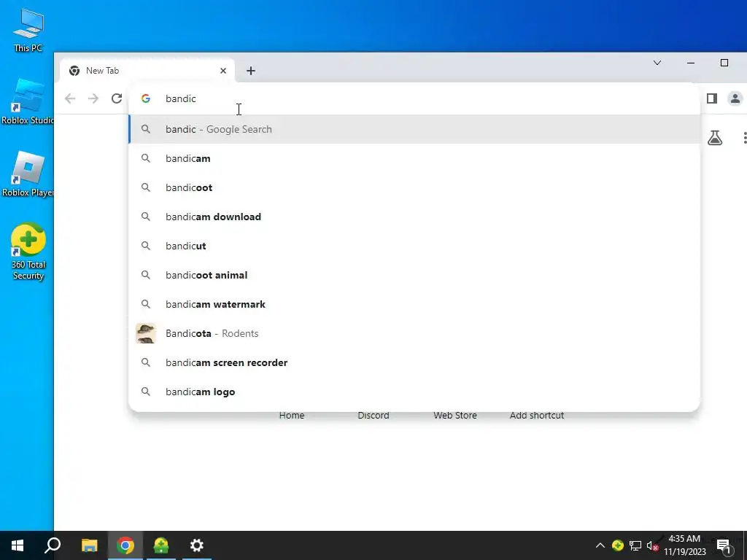Viewport: 747px width, 560px height.
Task: Select suggestion bandic - Google Search
Action: 414,129
